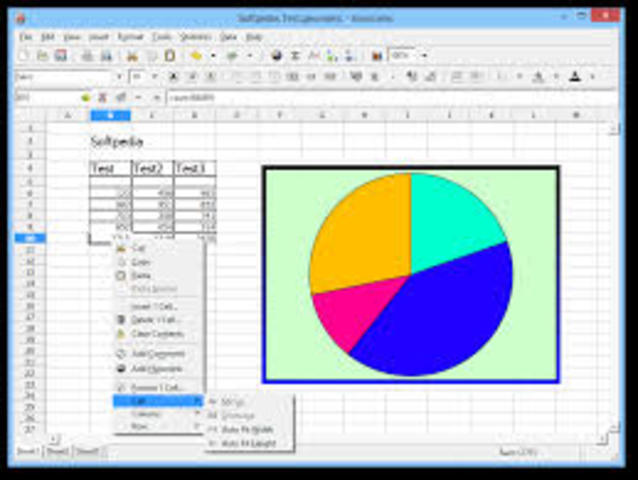Click the Add Hyperlink globe icon in the context menu
The width and height of the screenshot is (638, 480).
121,369
